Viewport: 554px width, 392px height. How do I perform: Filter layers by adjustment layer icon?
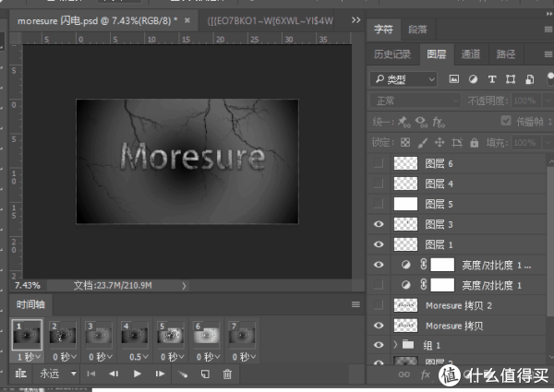pos(472,79)
